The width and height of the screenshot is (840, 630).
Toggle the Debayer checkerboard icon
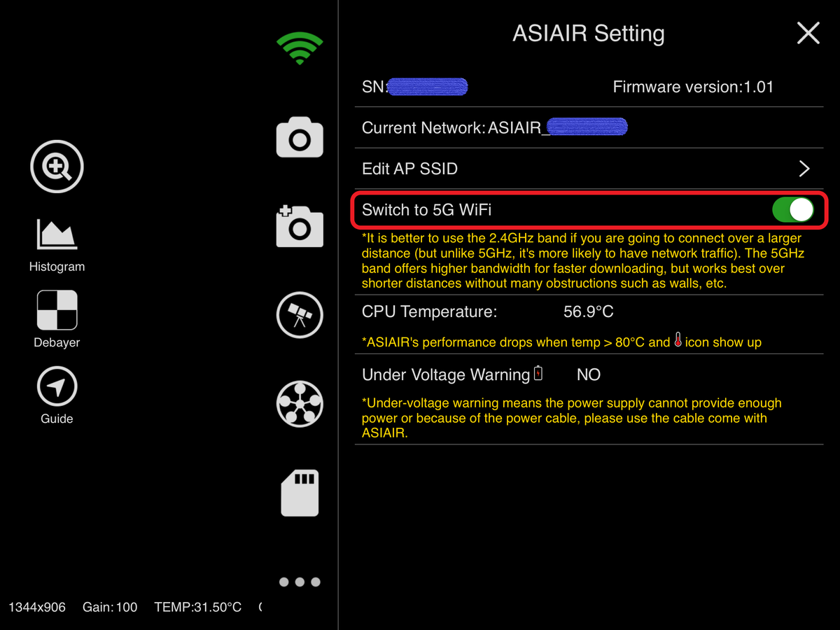57,319
